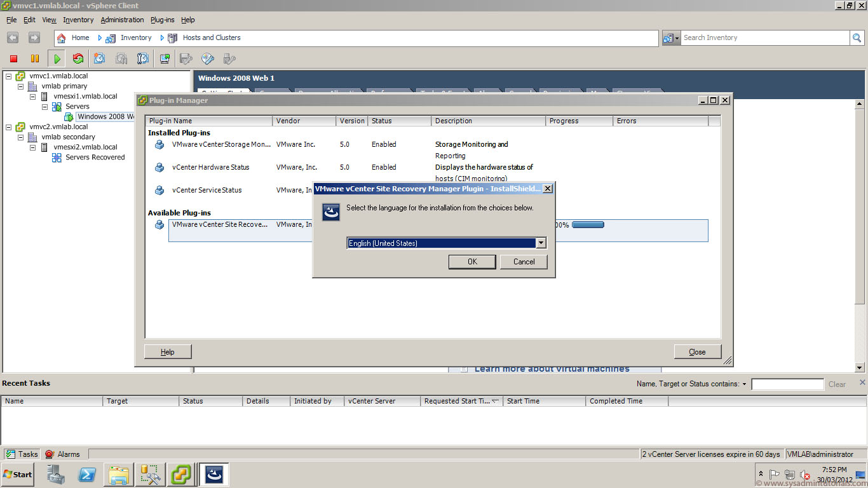Open the Recent Tasks filter criteria dropdown
The height and width of the screenshot is (488, 868).
pyautogui.click(x=744, y=384)
